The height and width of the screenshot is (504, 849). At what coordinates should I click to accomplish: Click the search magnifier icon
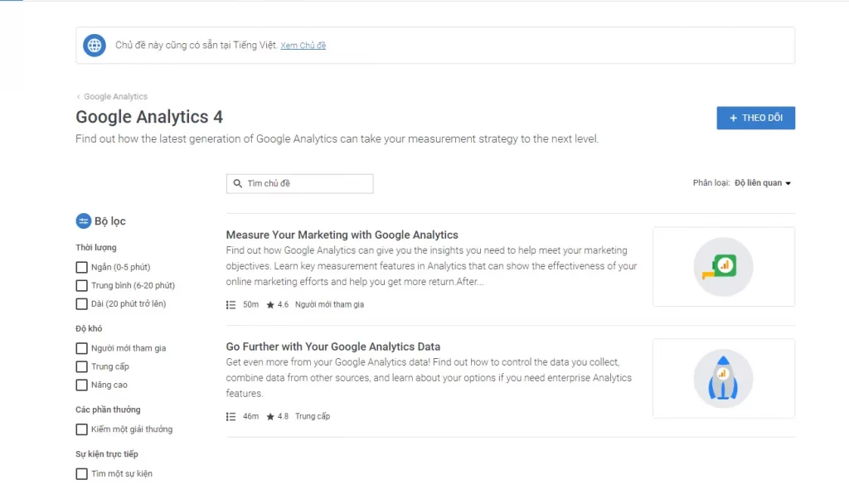(x=238, y=183)
